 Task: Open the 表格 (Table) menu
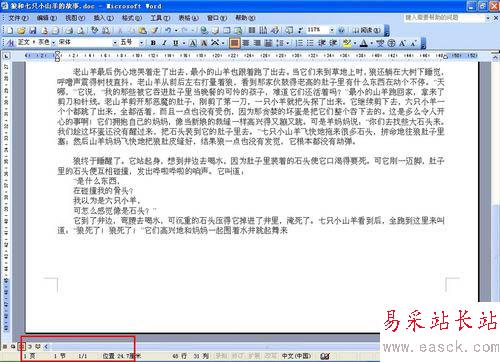[188, 18]
